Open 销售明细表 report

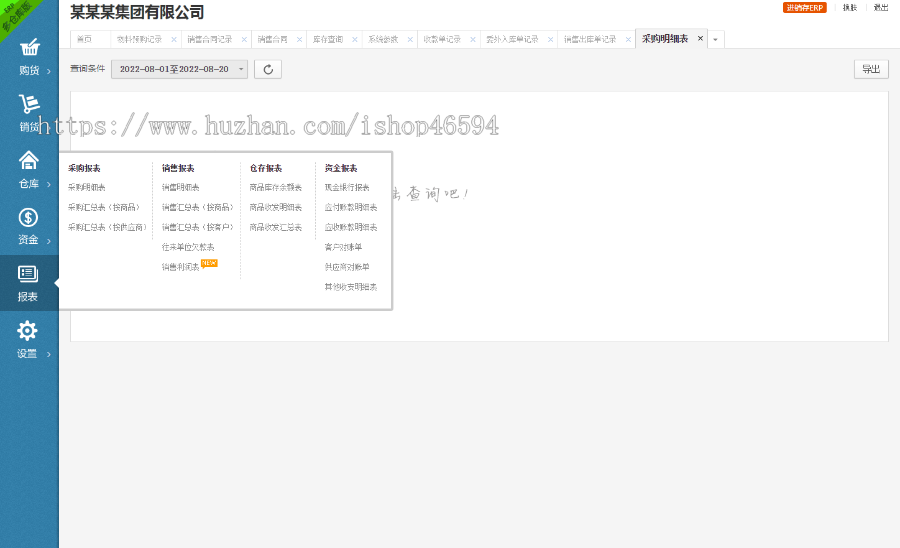tap(180, 188)
